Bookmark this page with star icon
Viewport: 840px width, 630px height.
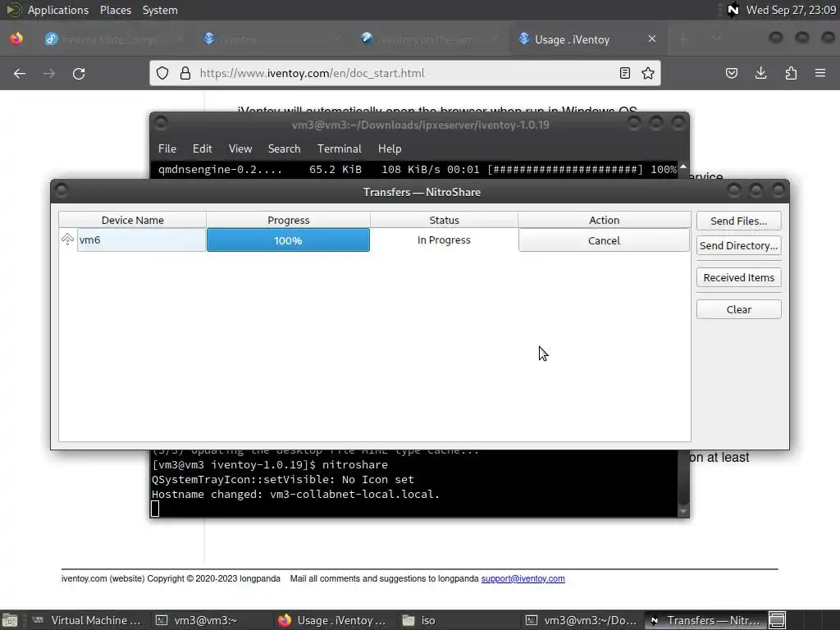(x=648, y=73)
